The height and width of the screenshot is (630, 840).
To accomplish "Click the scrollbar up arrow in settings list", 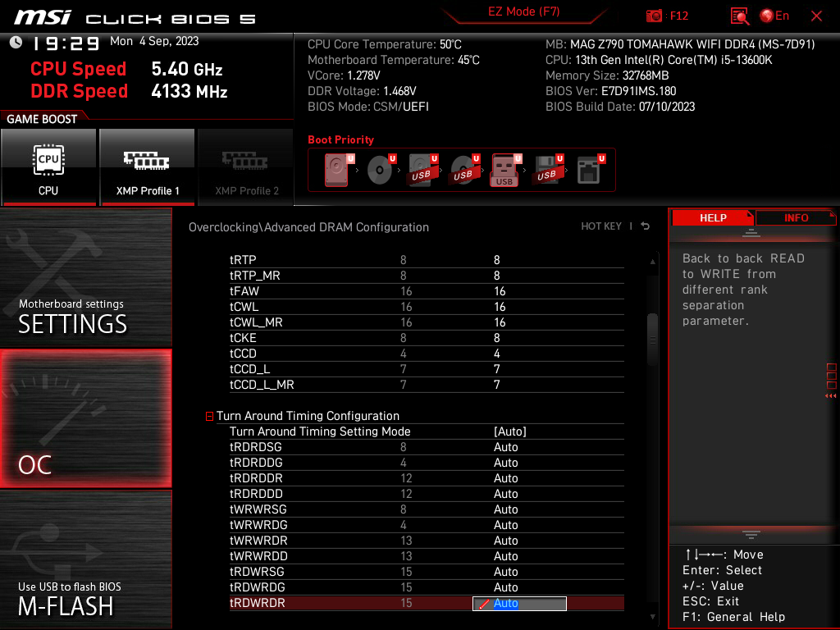I will 652,262.
